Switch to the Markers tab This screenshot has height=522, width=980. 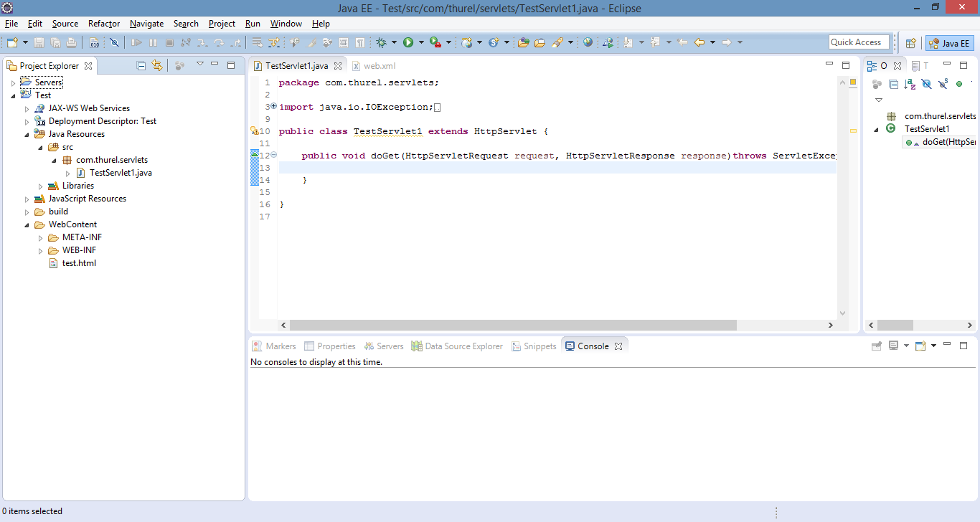[x=274, y=346]
